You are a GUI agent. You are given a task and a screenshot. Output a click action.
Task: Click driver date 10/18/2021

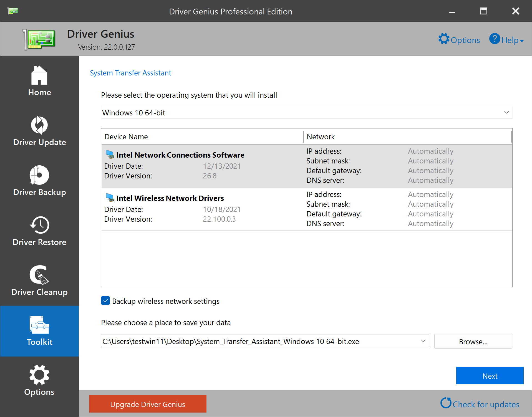coord(222,209)
